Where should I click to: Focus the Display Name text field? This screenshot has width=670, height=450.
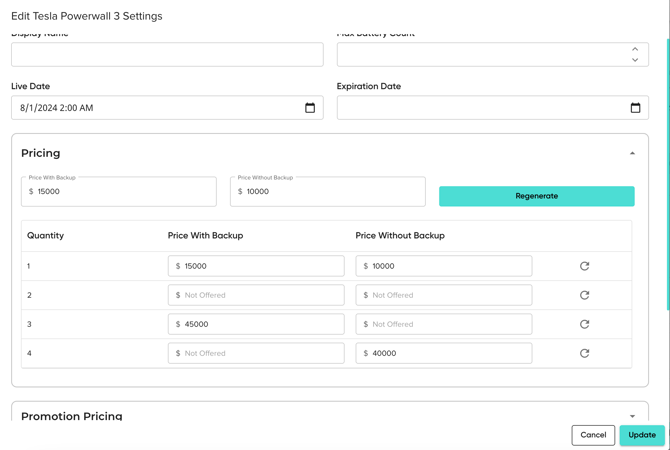point(167,55)
